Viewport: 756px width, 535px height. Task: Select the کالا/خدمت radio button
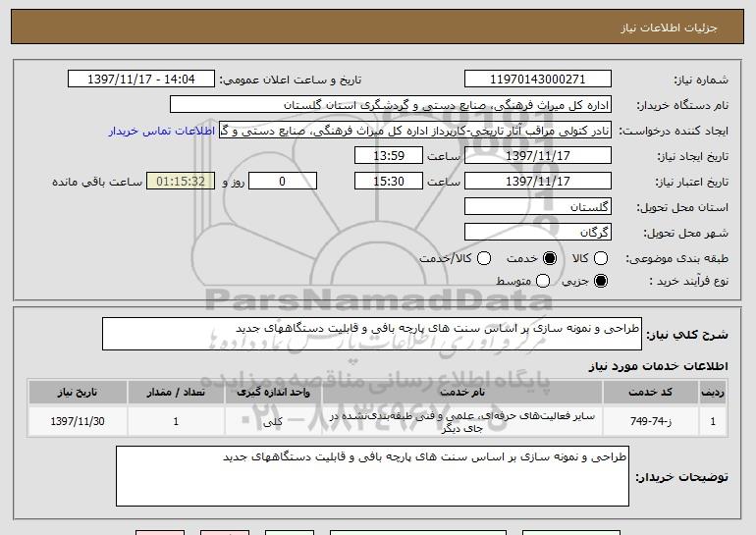coord(484,258)
